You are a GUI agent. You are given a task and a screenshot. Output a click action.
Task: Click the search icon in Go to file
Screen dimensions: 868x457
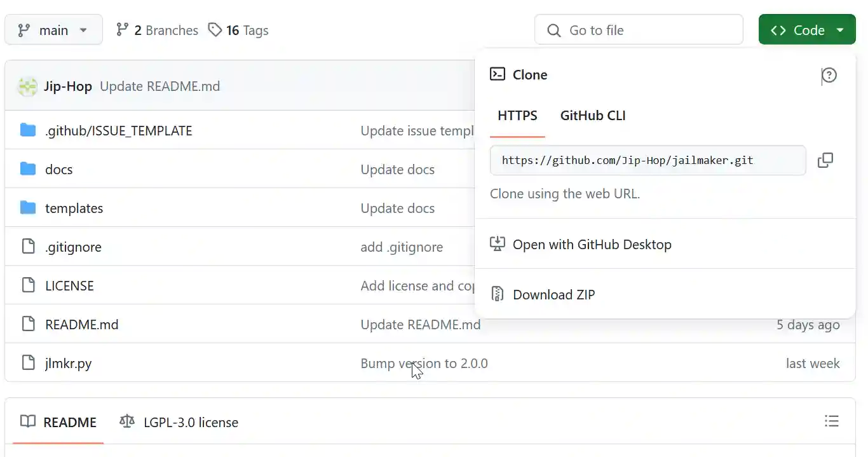(x=553, y=29)
